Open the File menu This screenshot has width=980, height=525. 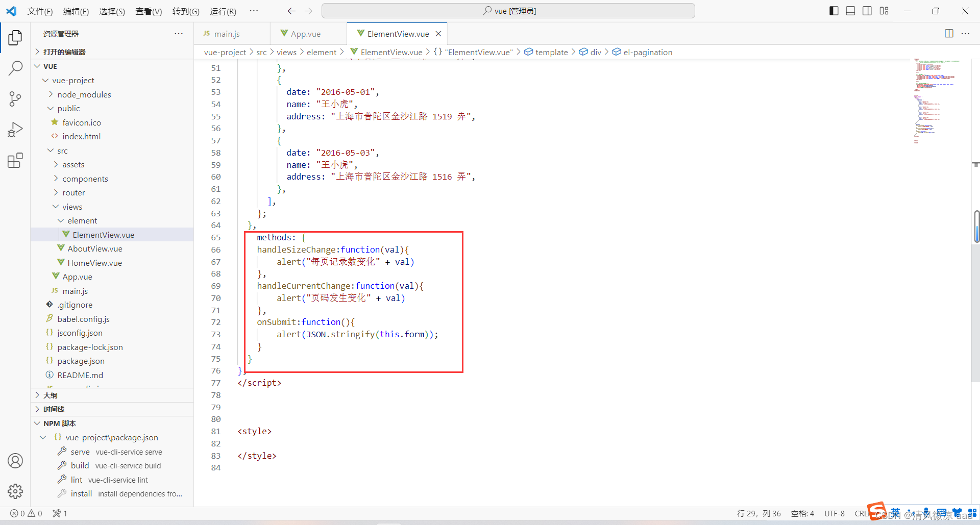40,11
